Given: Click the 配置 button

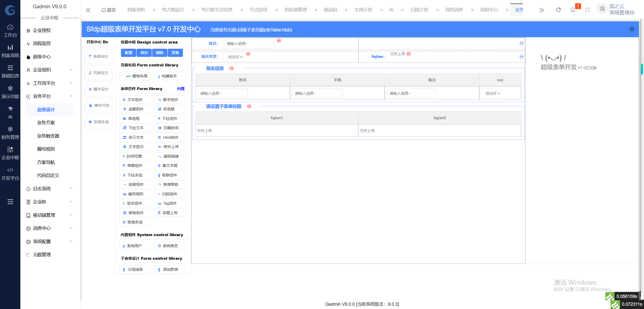Looking at the screenshot, I should point(129,53).
